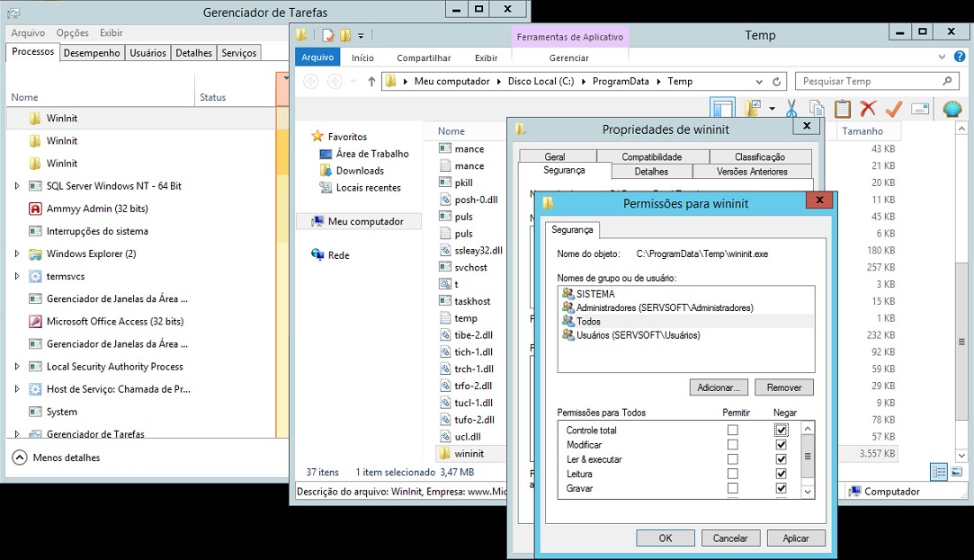Toggle Negar checkbox for Controle total
974x560 pixels.
781,431
